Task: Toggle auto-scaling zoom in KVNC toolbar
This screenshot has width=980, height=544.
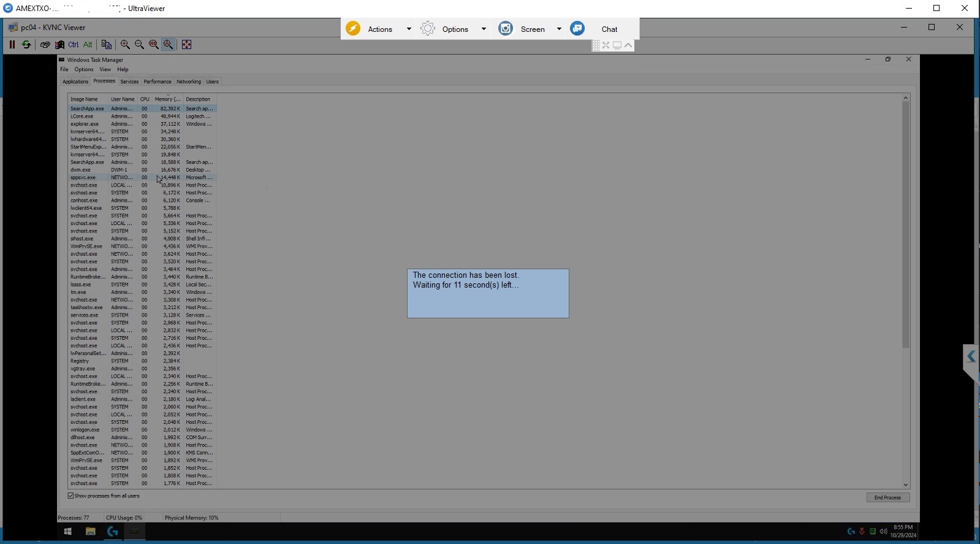Action: [168, 45]
